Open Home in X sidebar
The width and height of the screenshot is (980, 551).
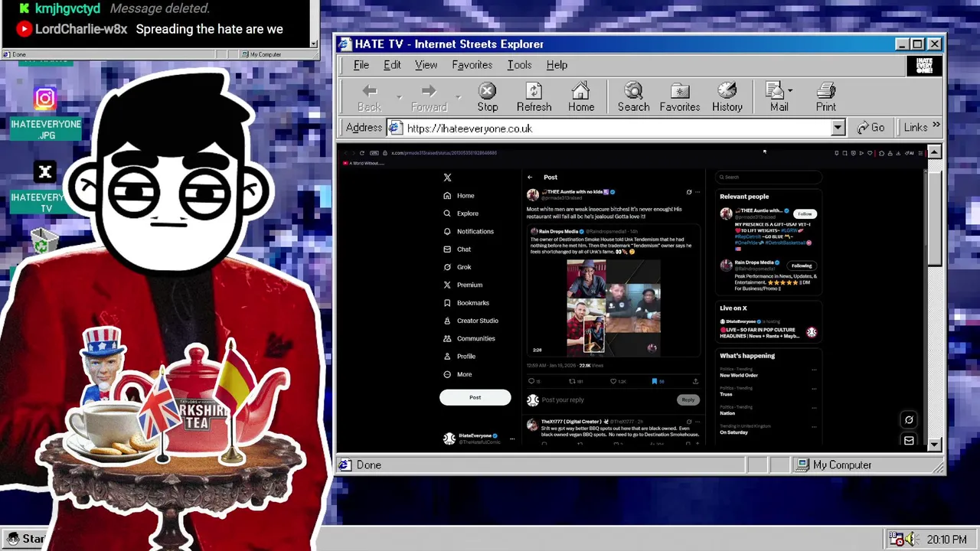pyautogui.click(x=459, y=195)
